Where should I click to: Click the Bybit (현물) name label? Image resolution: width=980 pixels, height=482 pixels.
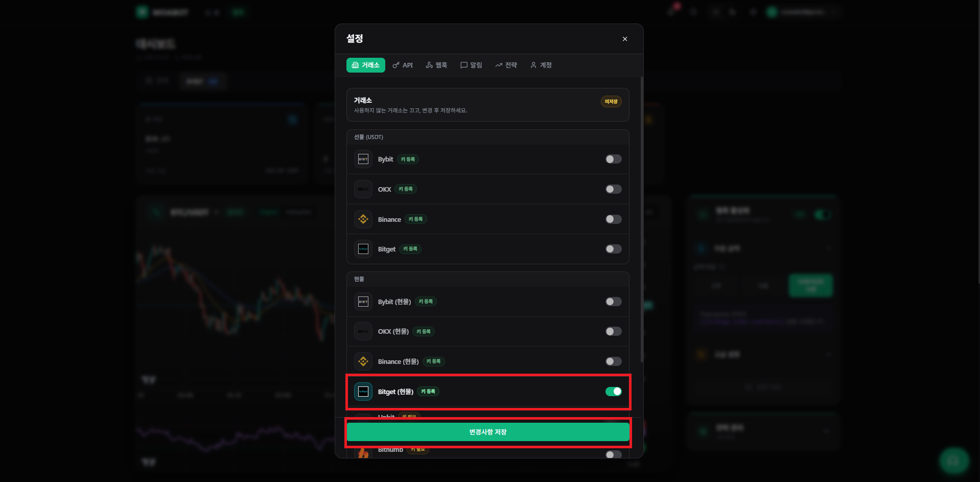[x=394, y=302]
